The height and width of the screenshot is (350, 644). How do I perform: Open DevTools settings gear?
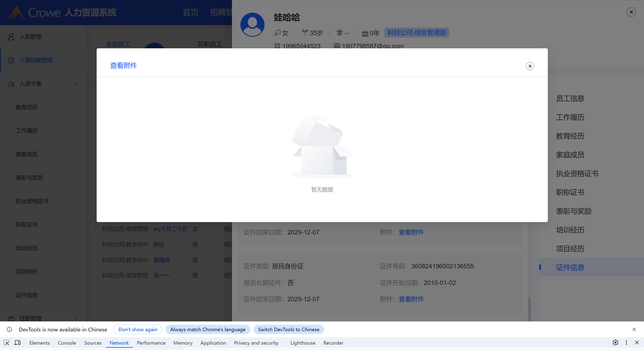click(x=615, y=343)
